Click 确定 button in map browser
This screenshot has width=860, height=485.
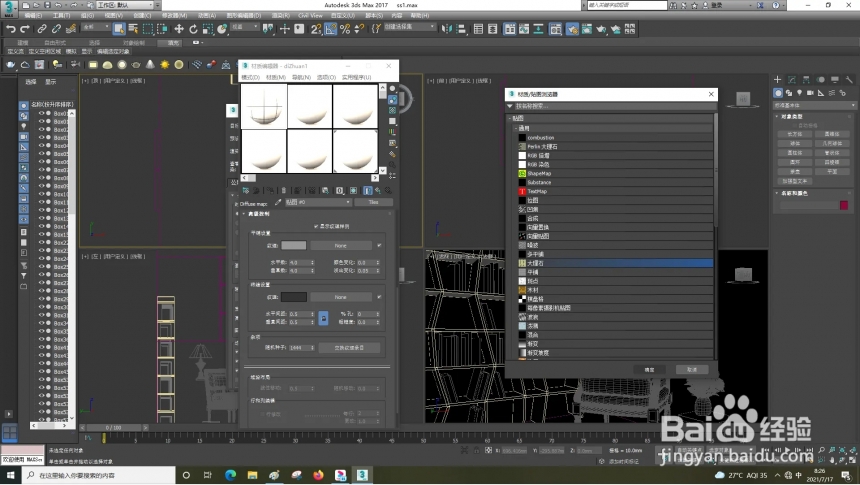pos(649,370)
